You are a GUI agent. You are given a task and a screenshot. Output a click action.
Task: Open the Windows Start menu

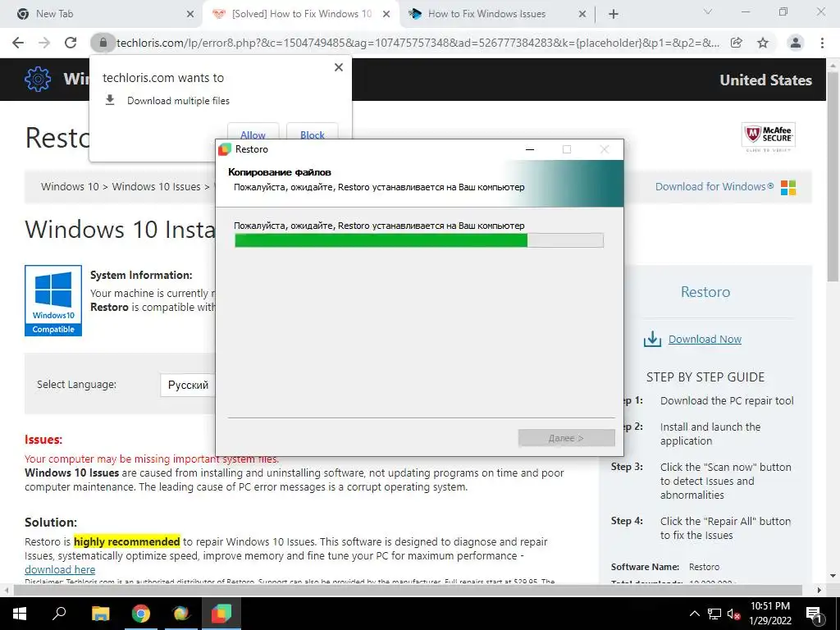tap(20, 614)
